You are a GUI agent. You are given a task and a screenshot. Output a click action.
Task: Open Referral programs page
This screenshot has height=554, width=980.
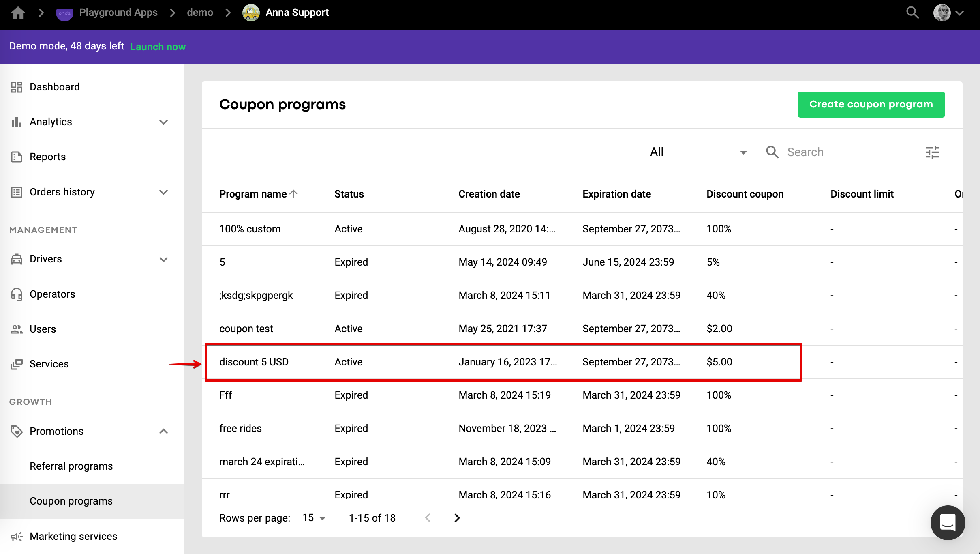click(71, 466)
